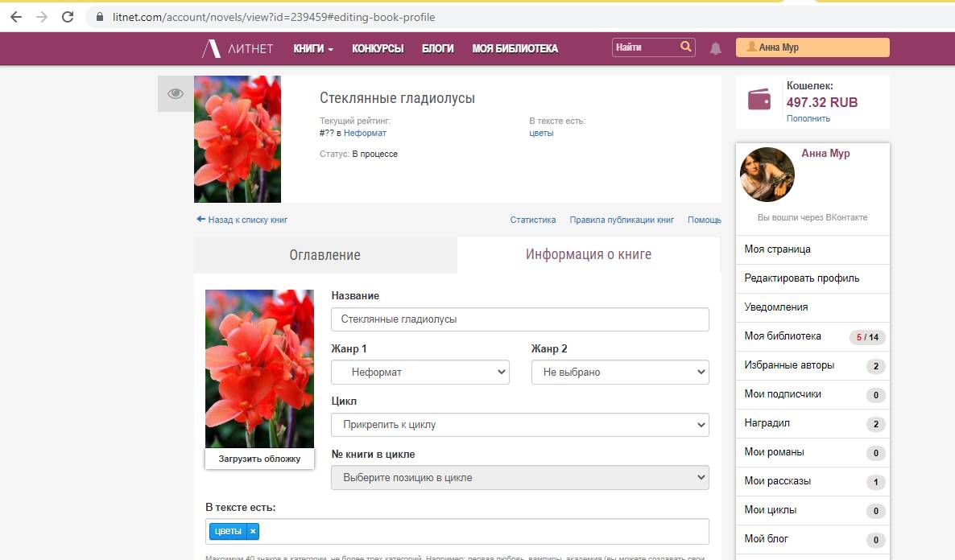Expand the Цикл dropdown
955x560 pixels.
click(x=519, y=424)
